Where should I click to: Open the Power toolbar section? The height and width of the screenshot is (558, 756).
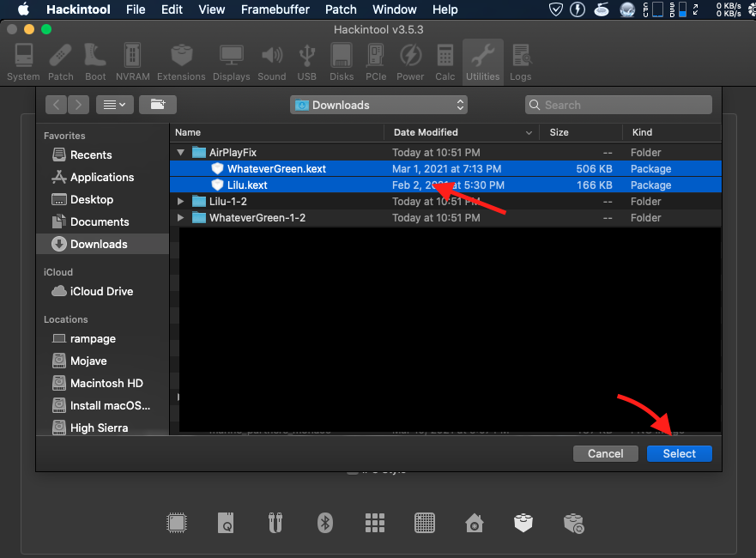coord(410,62)
